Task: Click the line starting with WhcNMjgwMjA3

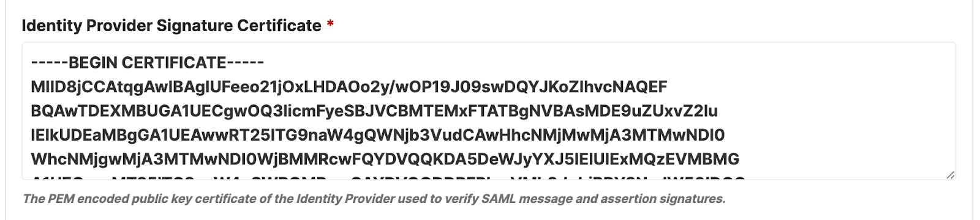Action: point(385,159)
